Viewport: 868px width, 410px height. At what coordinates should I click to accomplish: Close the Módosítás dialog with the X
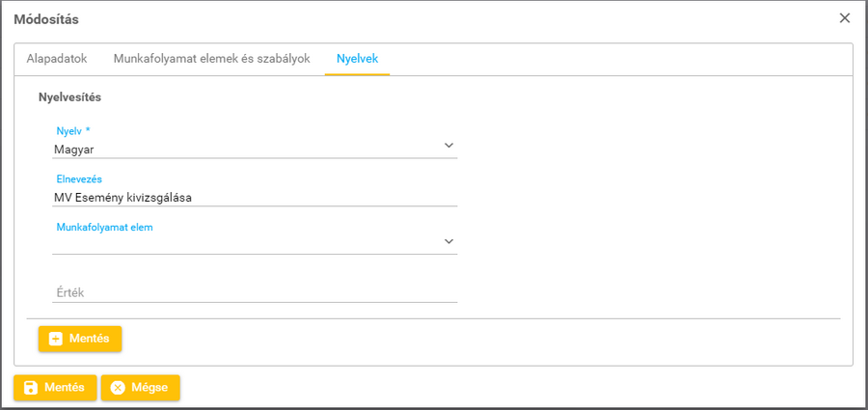pos(845,18)
